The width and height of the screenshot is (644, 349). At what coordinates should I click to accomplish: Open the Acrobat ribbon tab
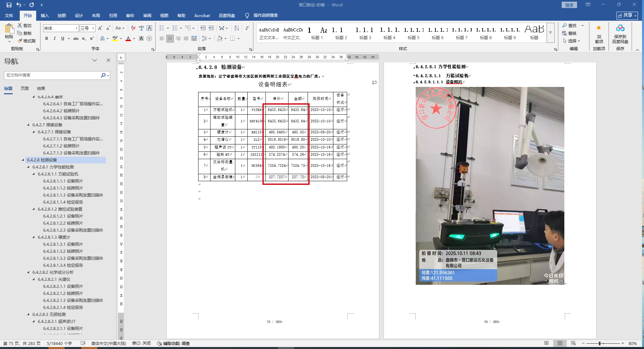tap(202, 15)
